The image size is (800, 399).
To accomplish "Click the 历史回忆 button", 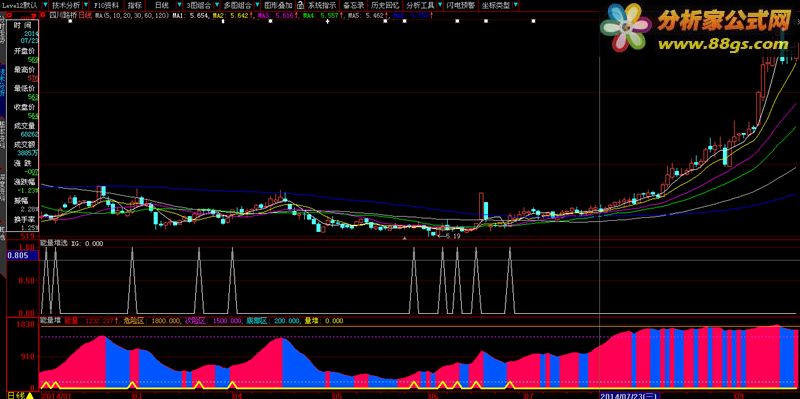I will click(385, 5).
